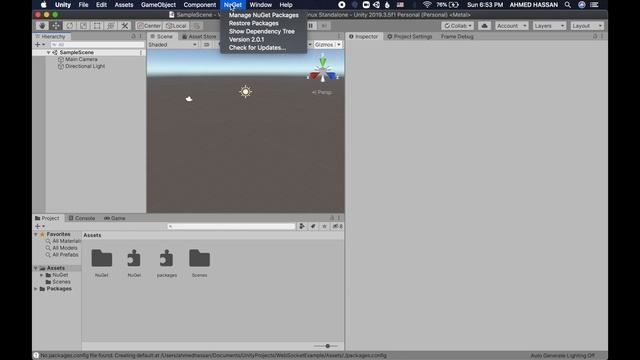Open the Shaded draw mode dropdown
This screenshot has height=360, width=640.
(x=173, y=44)
